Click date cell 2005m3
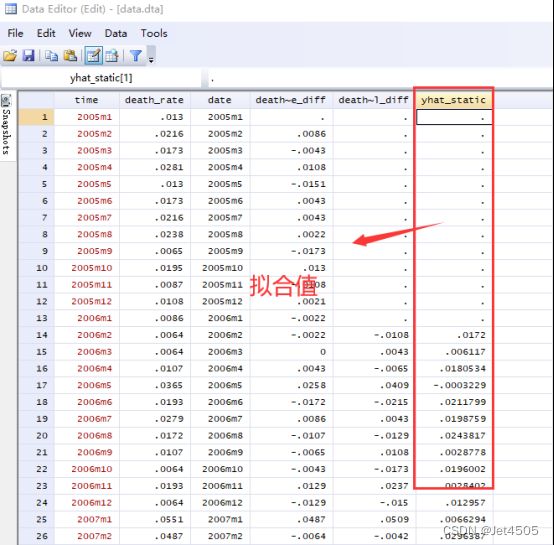 [220, 150]
